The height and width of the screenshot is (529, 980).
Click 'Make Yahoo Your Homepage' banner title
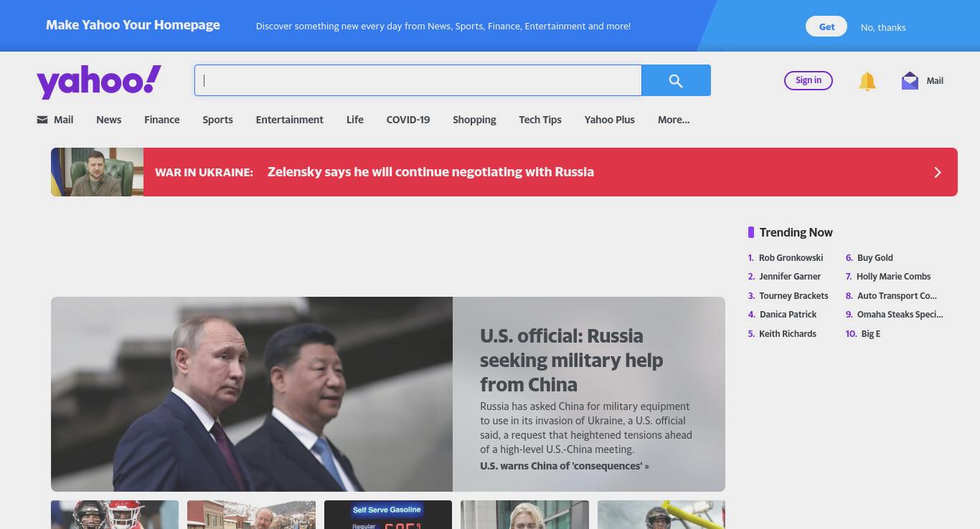[x=133, y=25]
